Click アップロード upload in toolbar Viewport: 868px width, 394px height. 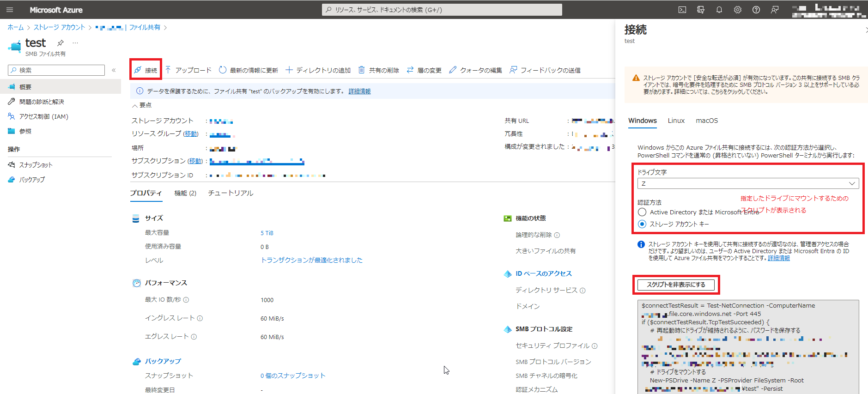(188, 70)
